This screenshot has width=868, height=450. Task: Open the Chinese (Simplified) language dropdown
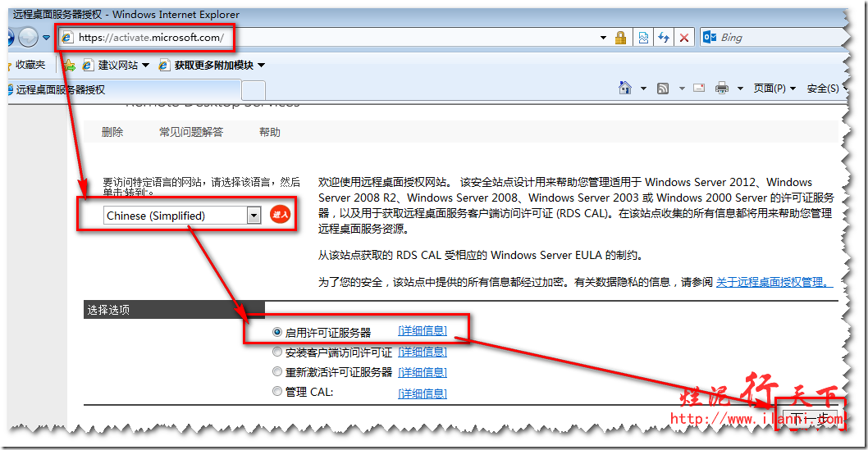(182, 216)
